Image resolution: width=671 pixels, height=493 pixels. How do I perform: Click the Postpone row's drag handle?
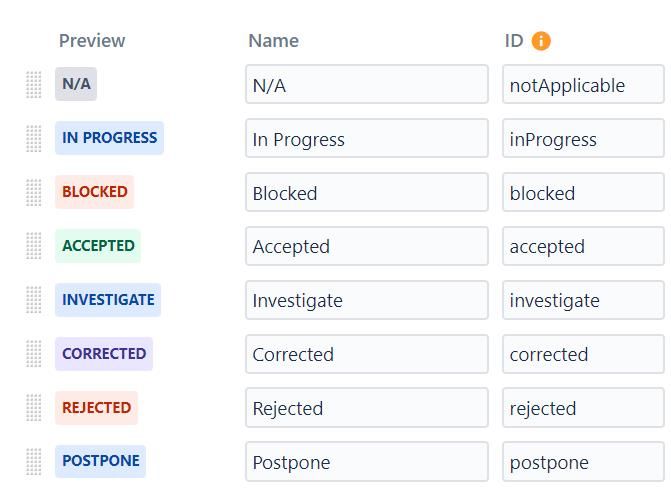coord(34,462)
